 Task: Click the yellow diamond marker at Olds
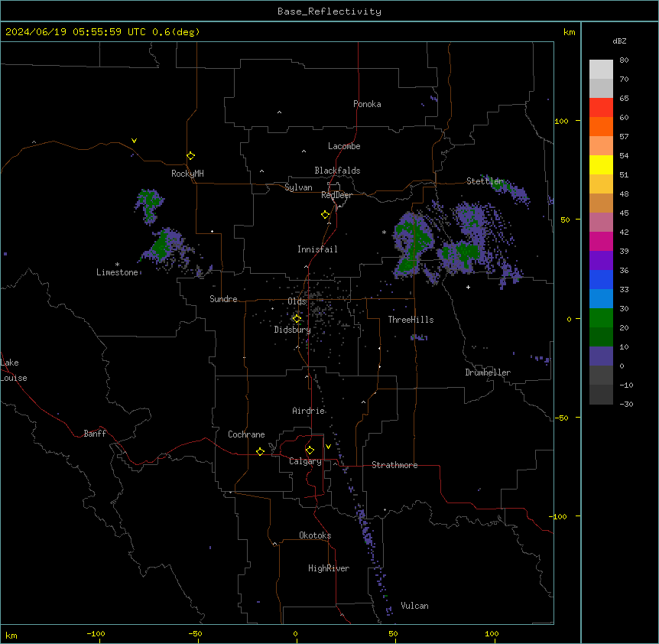(297, 319)
